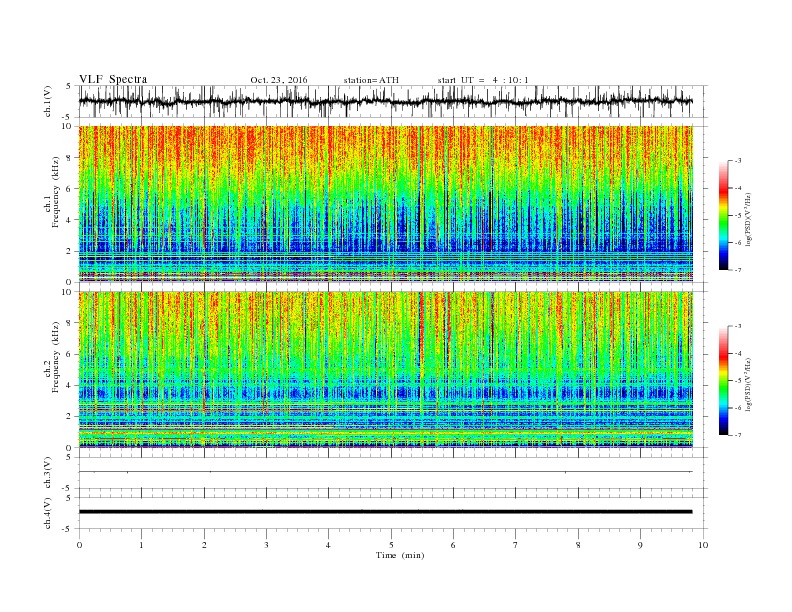Click the time-axis tick label "3"
The image size is (792, 612).
point(266,545)
